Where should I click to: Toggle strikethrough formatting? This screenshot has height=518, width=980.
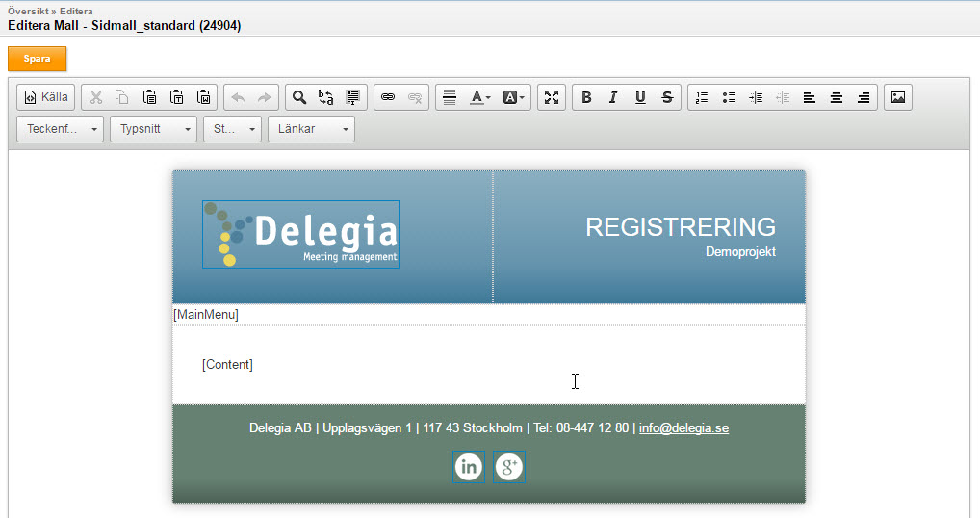(667, 97)
